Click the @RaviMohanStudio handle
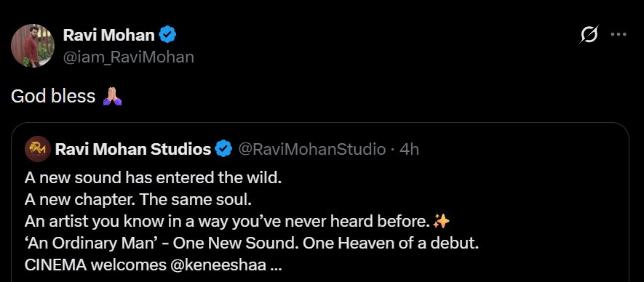 [311, 150]
